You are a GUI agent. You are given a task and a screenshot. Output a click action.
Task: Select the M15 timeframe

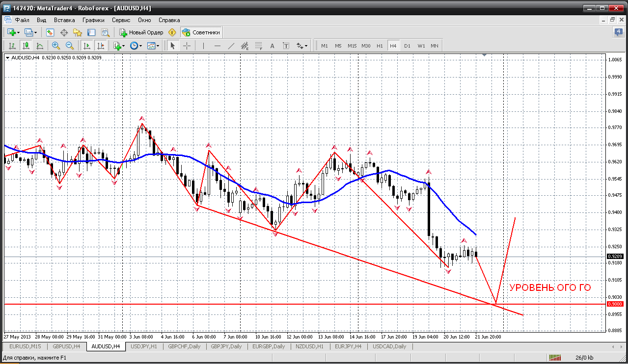coord(352,46)
